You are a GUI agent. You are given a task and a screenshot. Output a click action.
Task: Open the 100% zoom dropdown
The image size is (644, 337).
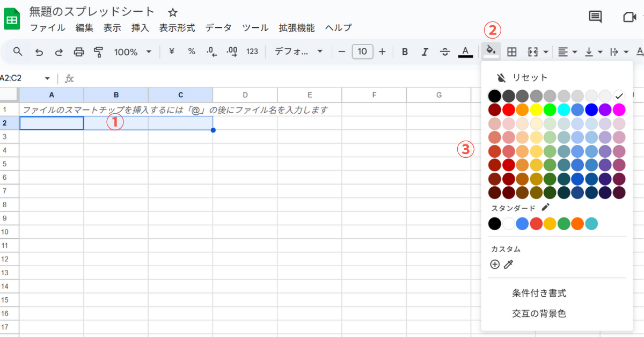click(133, 52)
